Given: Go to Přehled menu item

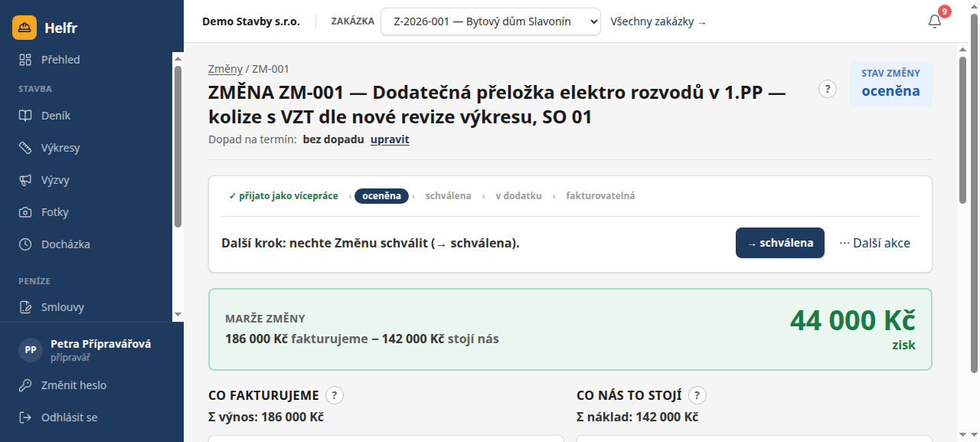Looking at the screenshot, I should point(86,60).
